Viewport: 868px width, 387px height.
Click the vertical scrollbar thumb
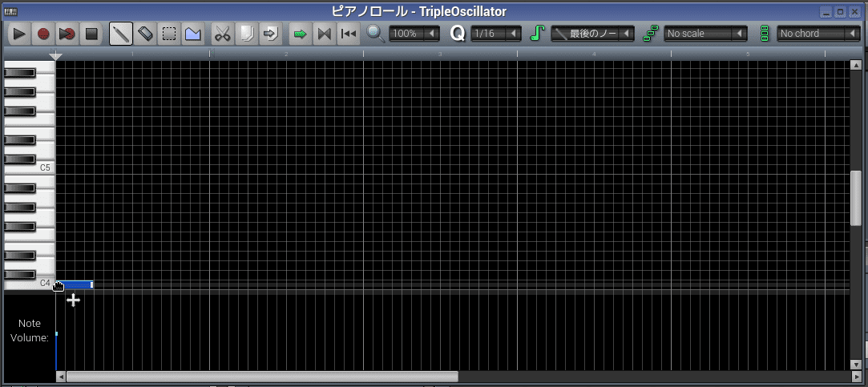tap(856, 198)
